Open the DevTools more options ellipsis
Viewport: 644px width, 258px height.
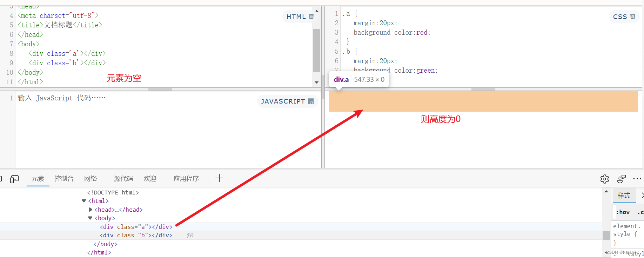tap(637, 179)
